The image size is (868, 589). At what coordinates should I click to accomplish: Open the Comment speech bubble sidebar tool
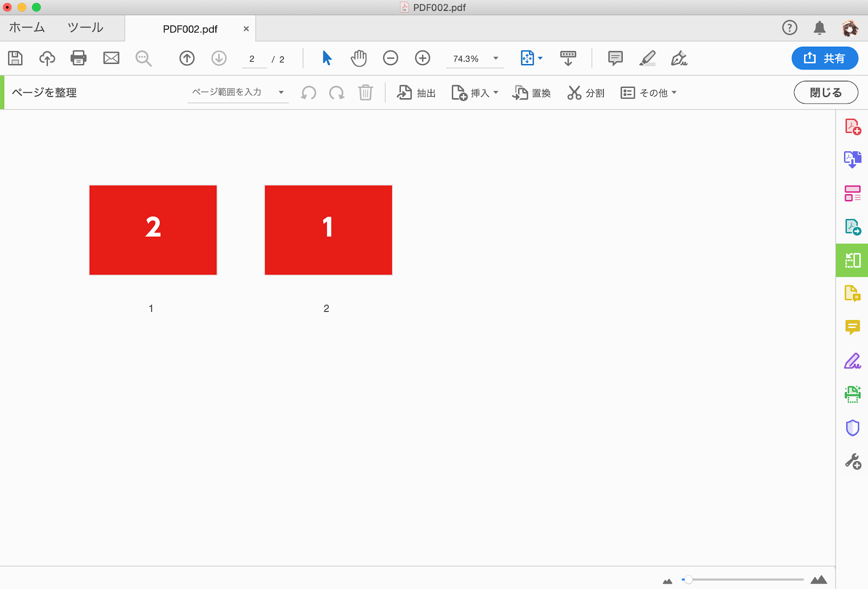tap(853, 327)
